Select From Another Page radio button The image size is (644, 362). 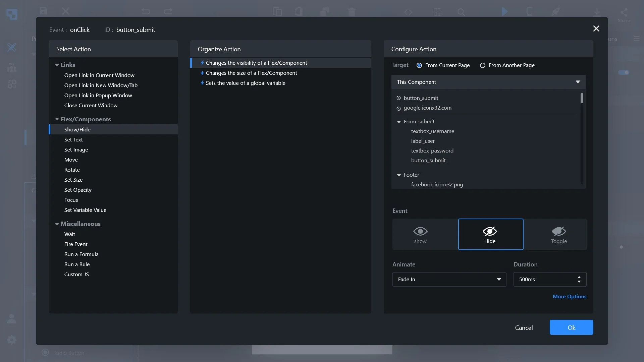(x=482, y=65)
